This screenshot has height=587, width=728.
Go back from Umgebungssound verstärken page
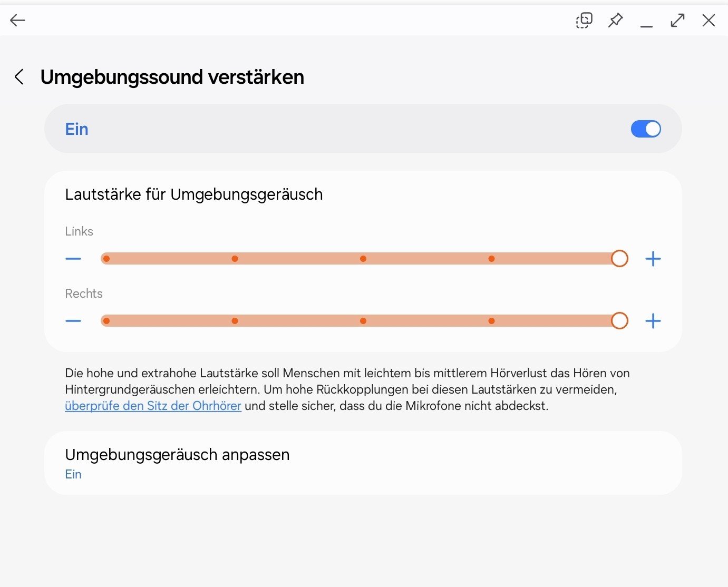click(20, 77)
